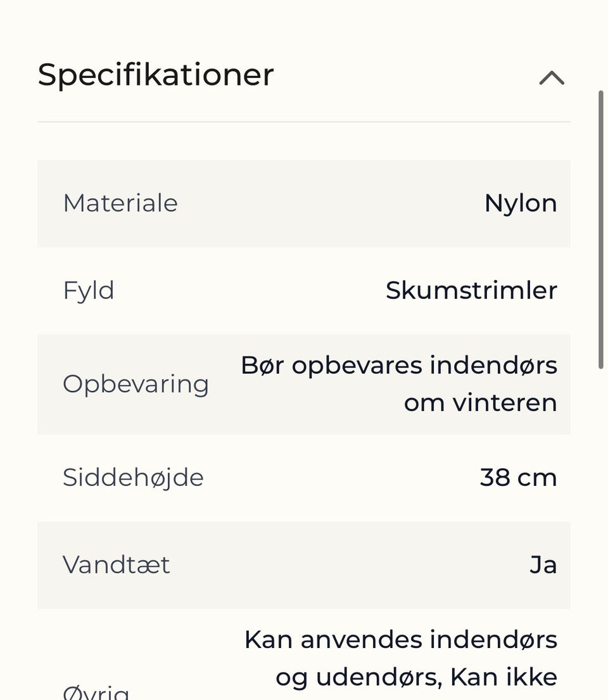Click the vertical scrollbar thumb
This screenshot has height=700, width=608.
[600, 228]
